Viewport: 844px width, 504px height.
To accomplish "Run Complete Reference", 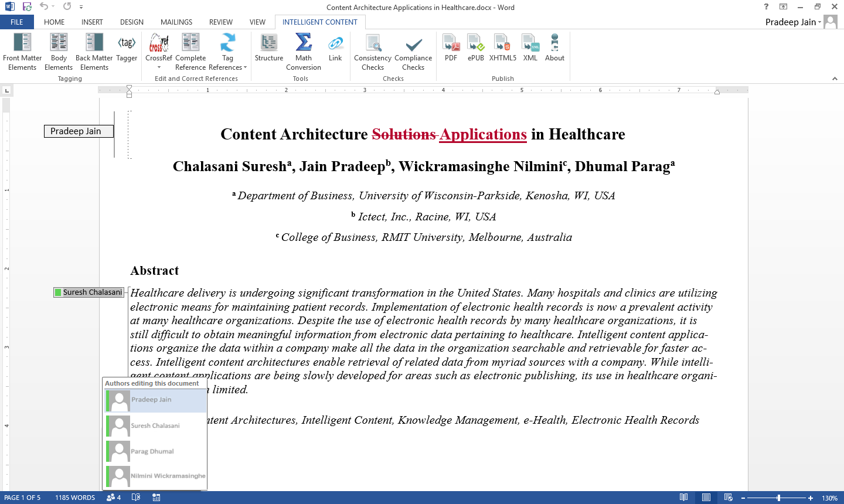I will point(190,52).
